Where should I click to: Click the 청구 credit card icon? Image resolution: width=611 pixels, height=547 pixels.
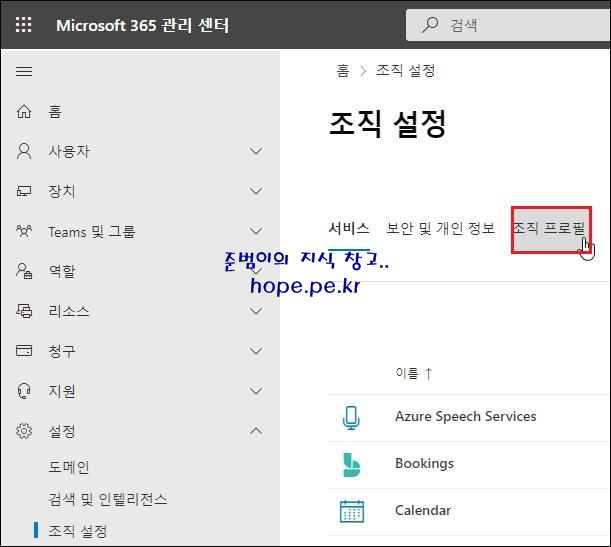point(24,351)
